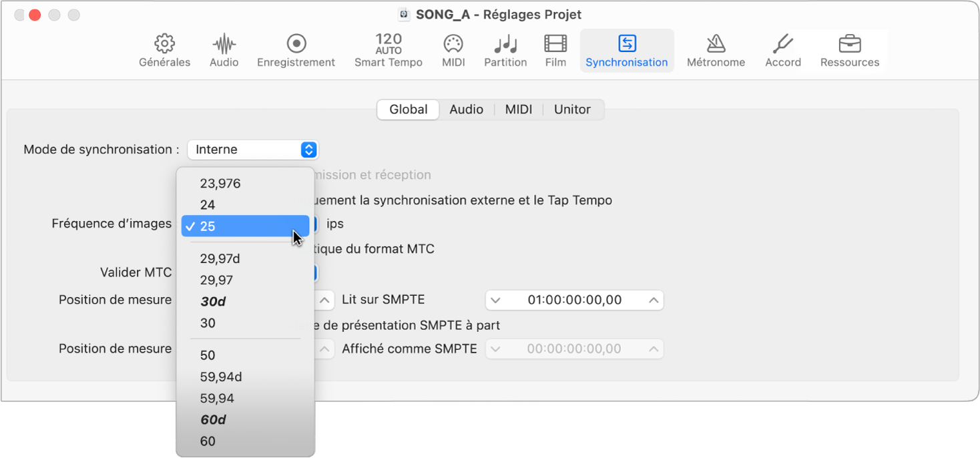Screen dimensions: 980x458
Task: Open the Métronome settings pane
Action: tap(715, 50)
